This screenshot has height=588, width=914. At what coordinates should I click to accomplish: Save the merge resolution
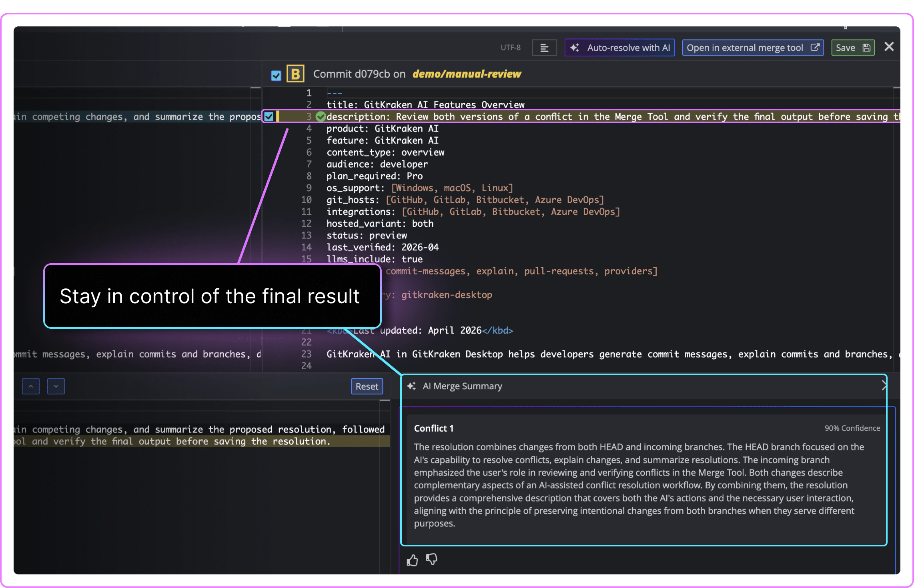(x=853, y=48)
